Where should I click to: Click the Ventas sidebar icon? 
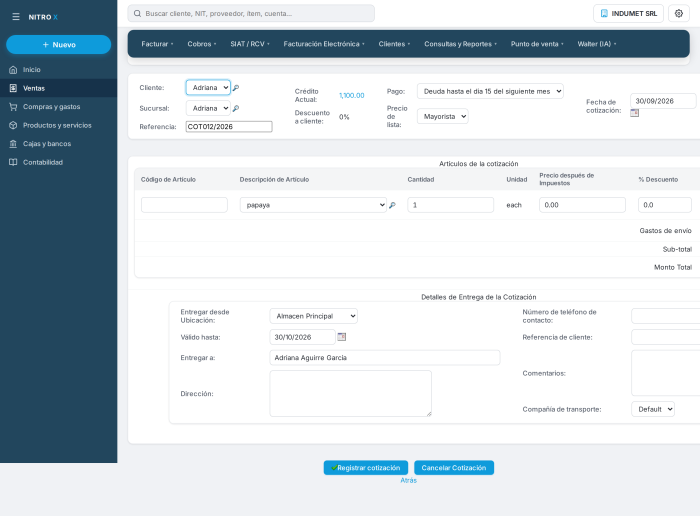pos(13,88)
